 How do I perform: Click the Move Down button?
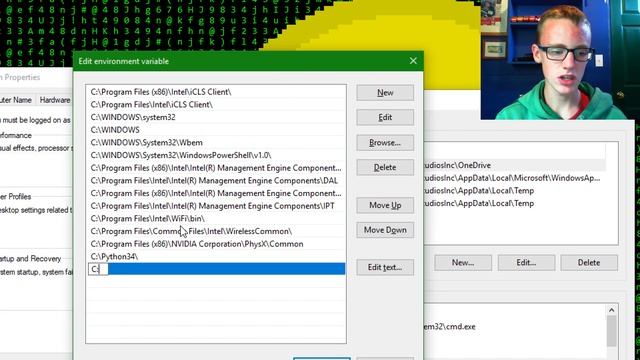(385, 230)
